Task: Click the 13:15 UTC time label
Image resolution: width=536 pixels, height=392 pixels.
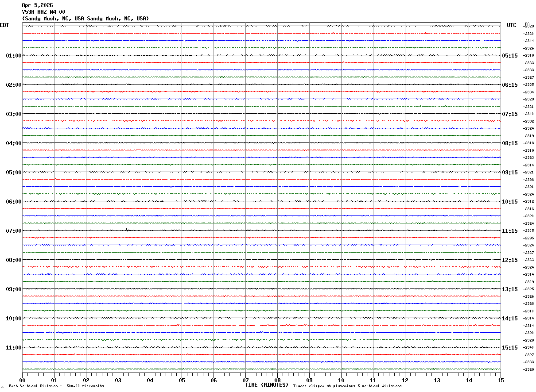Action: pos(510,289)
